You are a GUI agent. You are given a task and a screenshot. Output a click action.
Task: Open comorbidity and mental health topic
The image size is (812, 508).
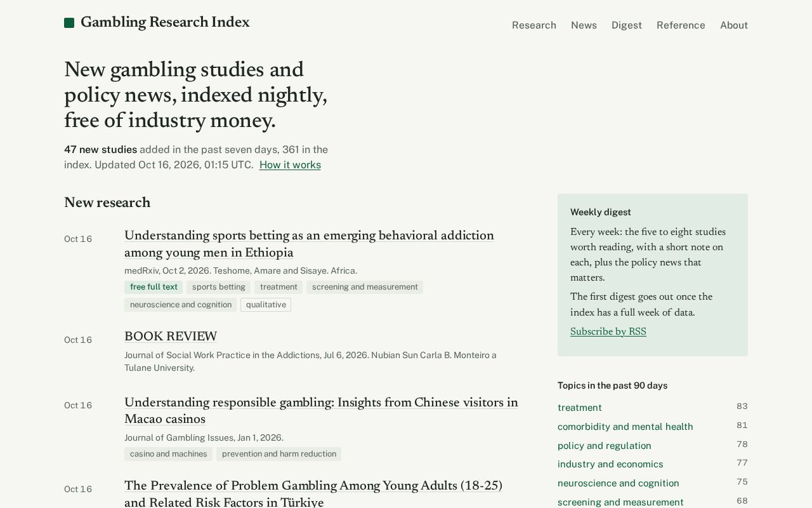(x=625, y=427)
